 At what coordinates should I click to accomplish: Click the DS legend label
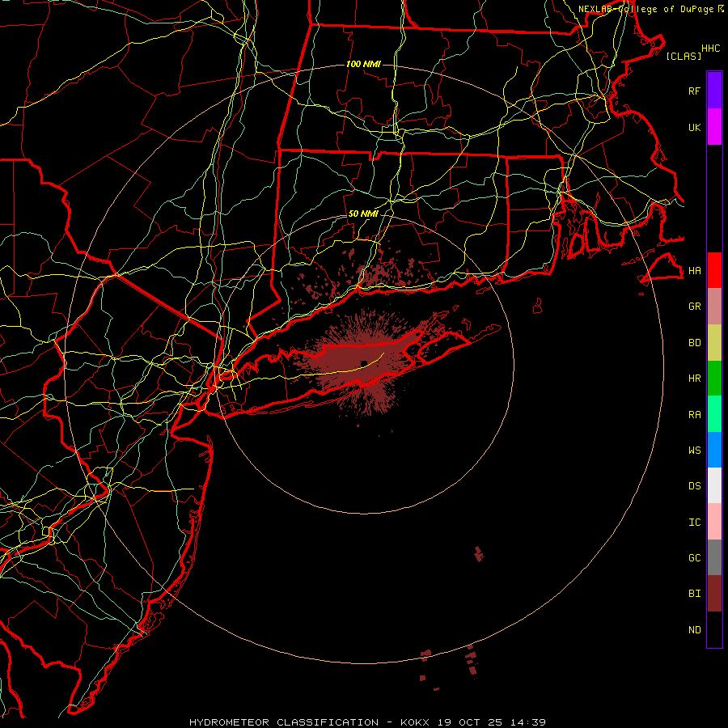pyautogui.click(x=694, y=486)
